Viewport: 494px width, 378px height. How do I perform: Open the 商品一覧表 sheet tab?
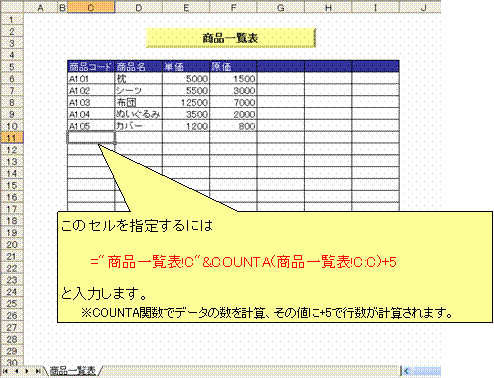pyautogui.click(x=72, y=371)
